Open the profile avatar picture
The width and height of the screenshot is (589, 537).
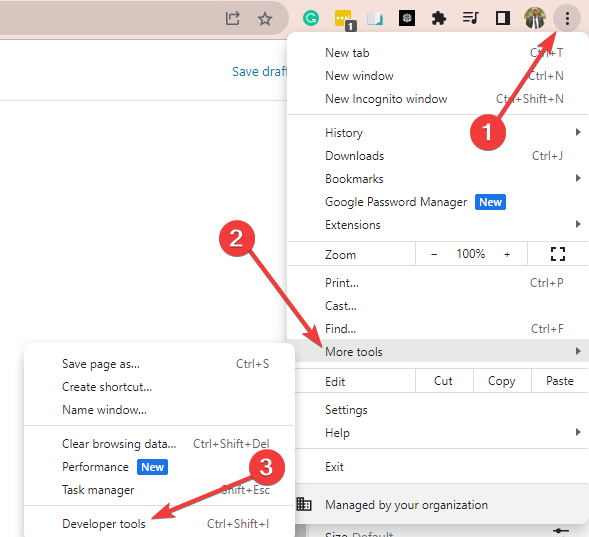[535, 18]
